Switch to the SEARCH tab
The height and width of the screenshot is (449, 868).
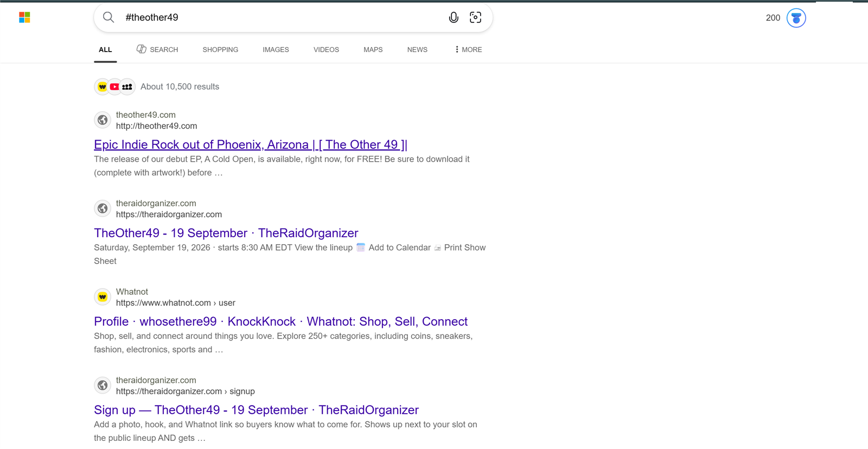click(157, 49)
